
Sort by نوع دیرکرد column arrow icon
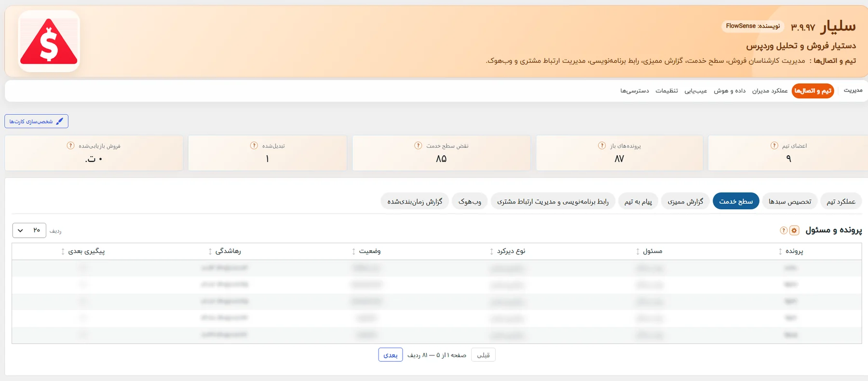491,251
